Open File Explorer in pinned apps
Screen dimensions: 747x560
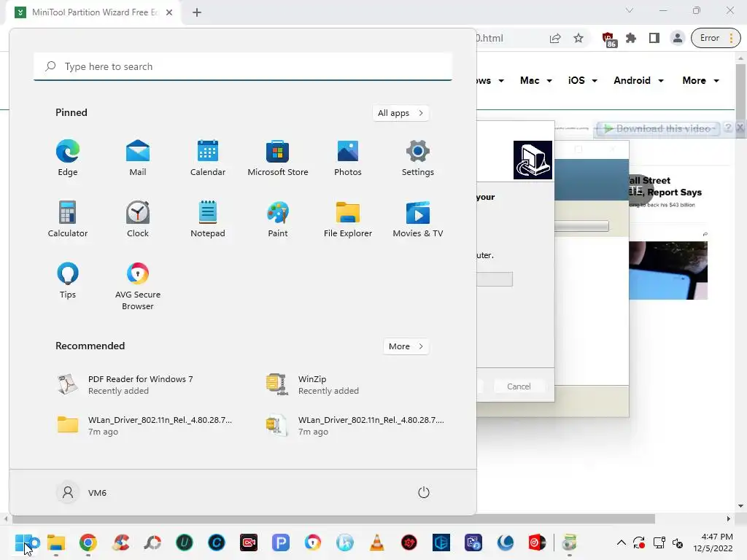click(x=348, y=219)
